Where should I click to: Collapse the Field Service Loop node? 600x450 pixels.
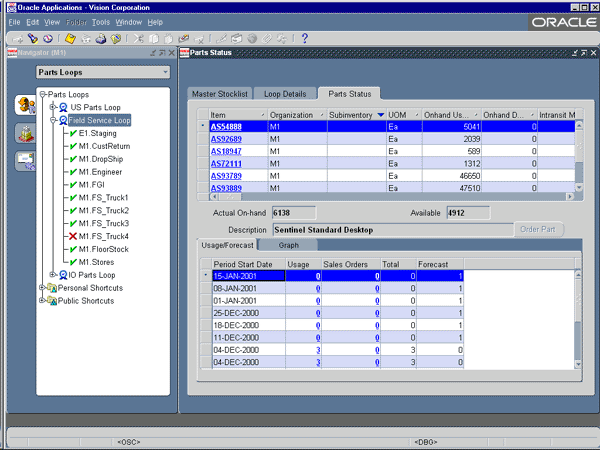53,120
